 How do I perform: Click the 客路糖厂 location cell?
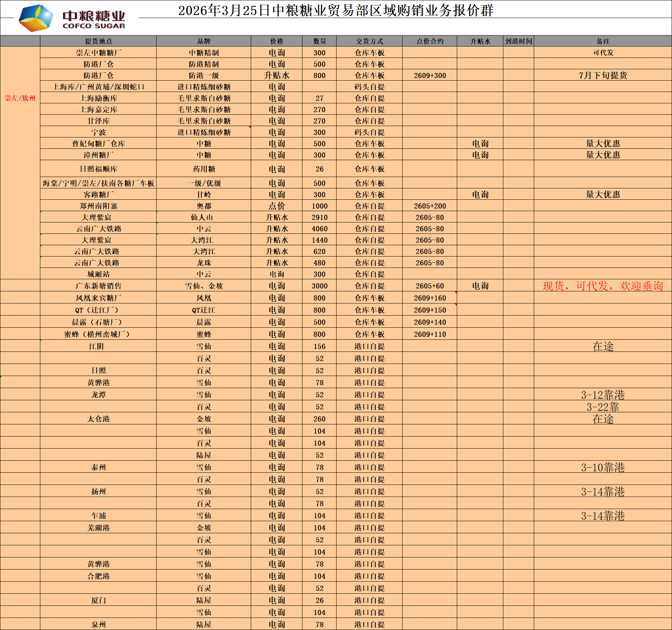98,194
